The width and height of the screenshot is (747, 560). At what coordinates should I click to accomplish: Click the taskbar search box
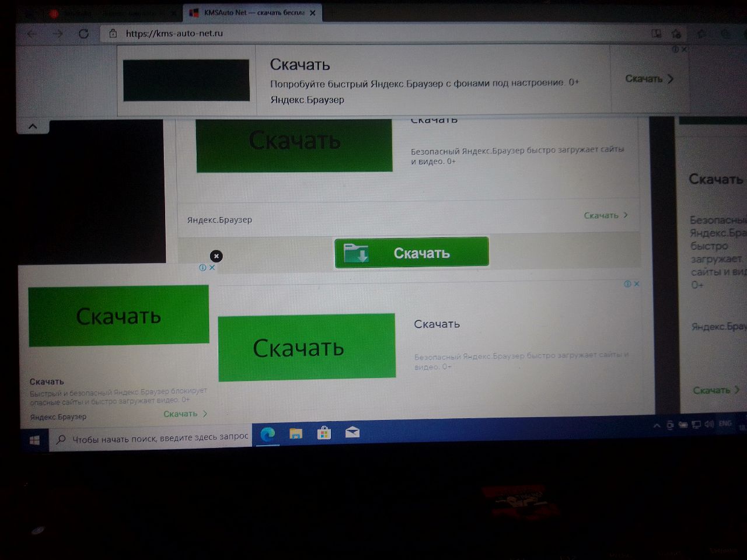tap(151, 439)
